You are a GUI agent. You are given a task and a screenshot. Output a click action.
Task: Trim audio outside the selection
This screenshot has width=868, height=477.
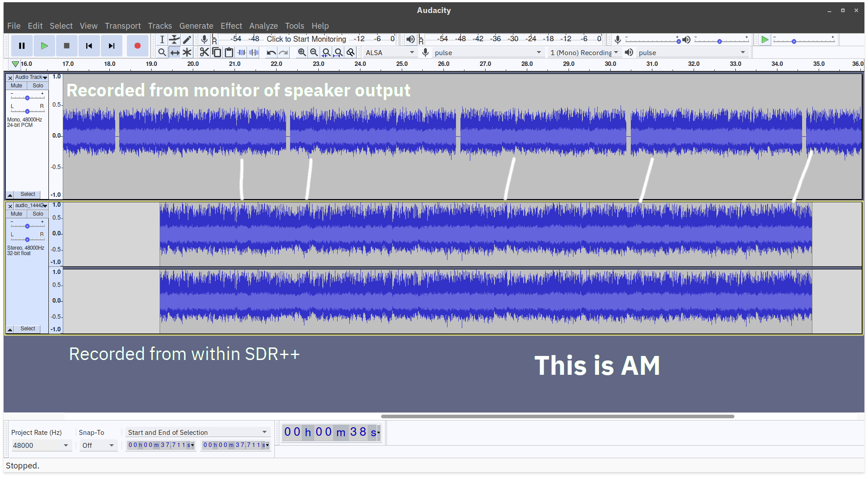[x=241, y=52]
